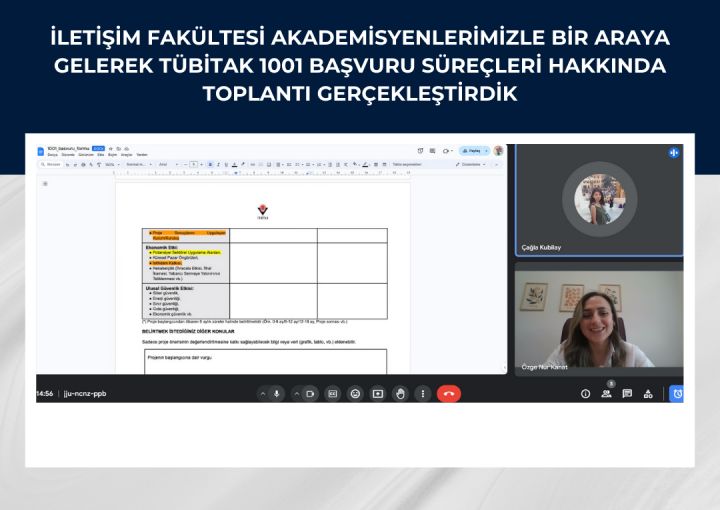Raise hand in the meeting
The image size is (720, 510).
400,394
